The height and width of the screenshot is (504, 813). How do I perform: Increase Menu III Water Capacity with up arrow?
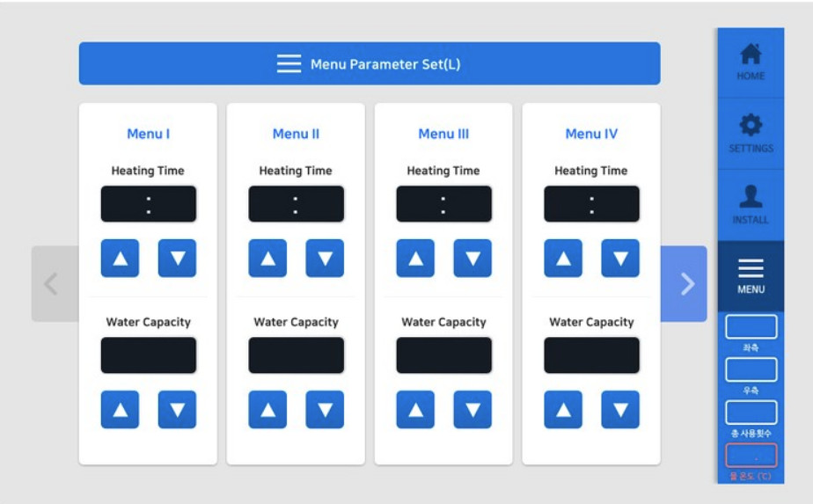(x=415, y=410)
